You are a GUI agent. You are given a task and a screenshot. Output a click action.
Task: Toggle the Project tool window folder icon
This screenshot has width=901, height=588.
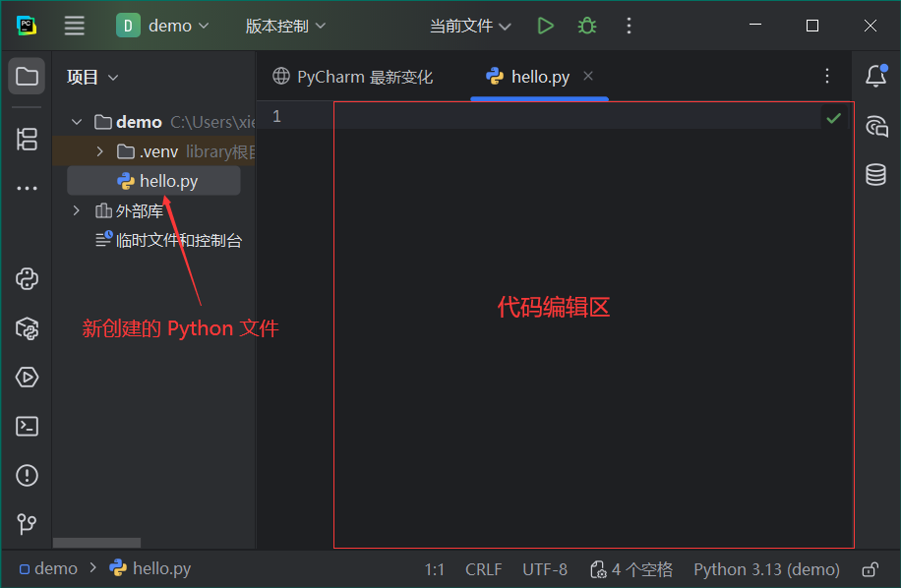pyautogui.click(x=27, y=76)
